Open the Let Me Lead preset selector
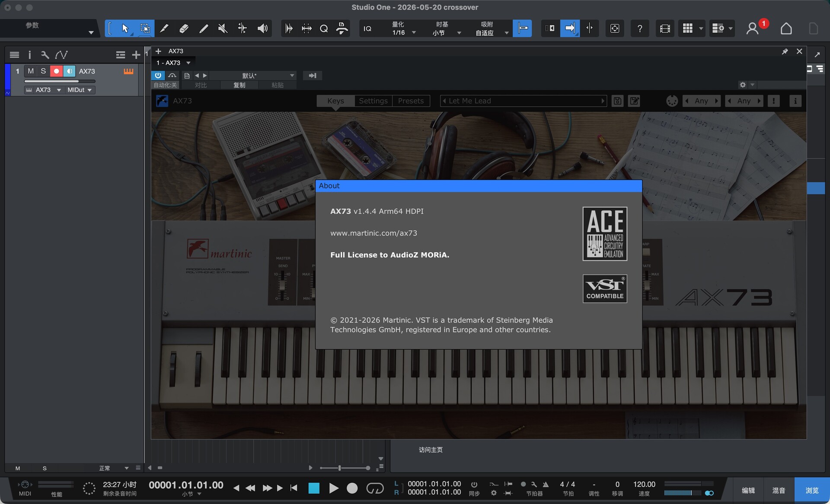This screenshot has height=504, width=830. (x=523, y=101)
